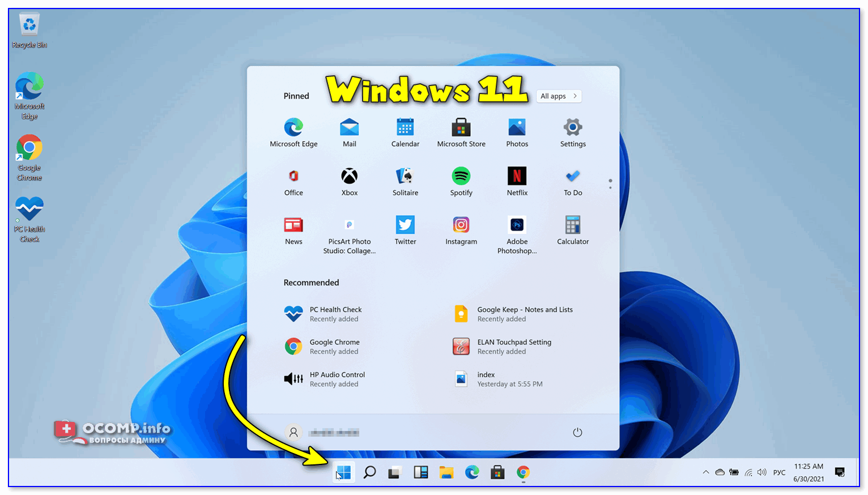Open the volume control in system tray
The width and height of the screenshot is (868, 495).
click(762, 472)
